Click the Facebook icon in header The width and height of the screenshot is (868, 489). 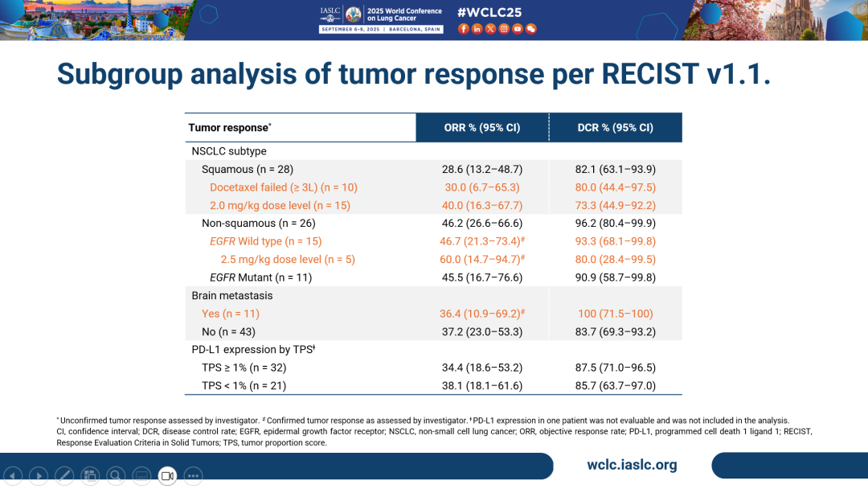point(463,29)
